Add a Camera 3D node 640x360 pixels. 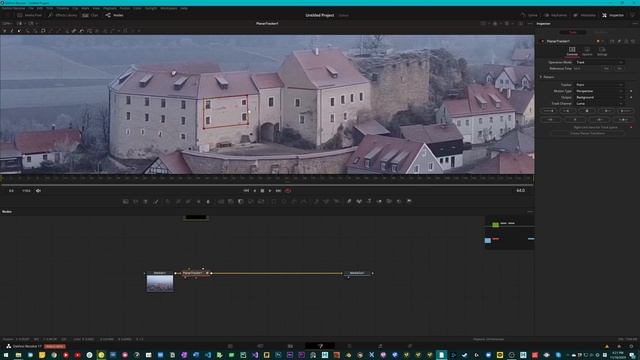tap(389, 201)
